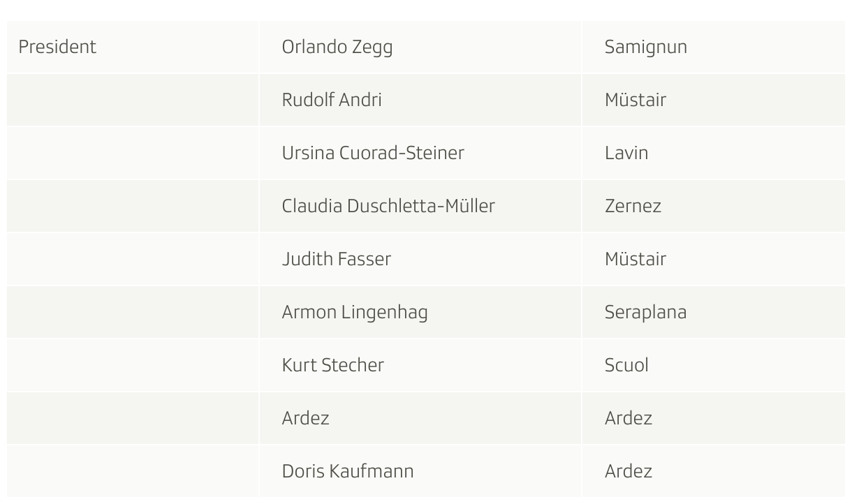Select the name Armon Lingenhag

(x=354, y=312)
